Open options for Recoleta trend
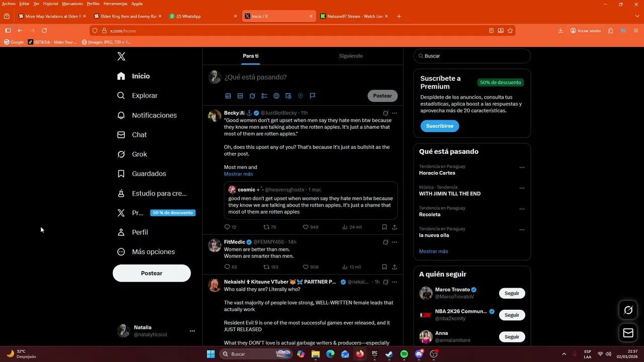 click(x=522, y=209)
